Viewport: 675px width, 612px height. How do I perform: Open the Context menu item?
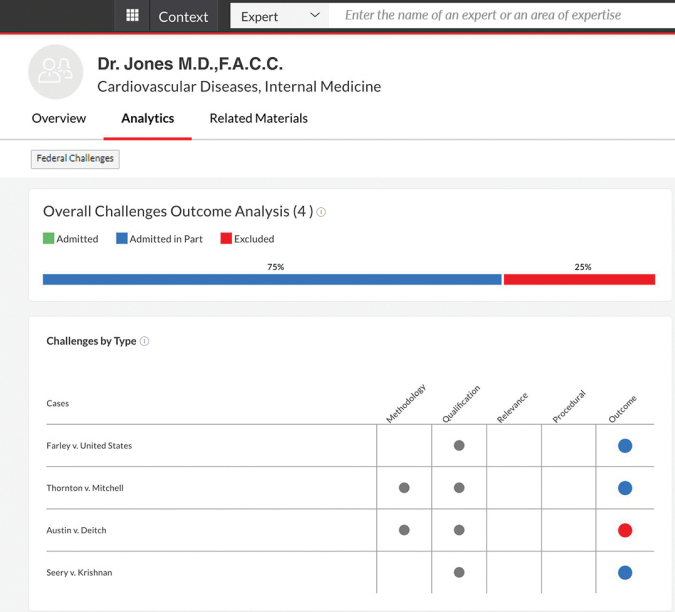click(183, 17)
